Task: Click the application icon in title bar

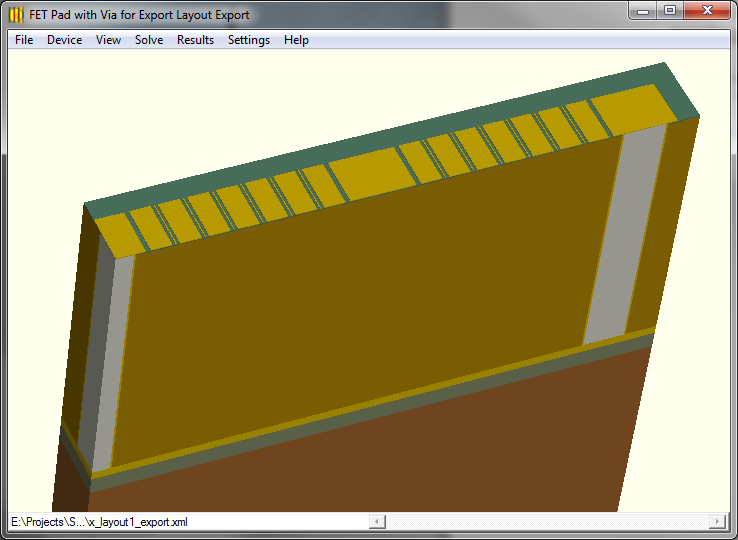Action: pos(16,15)
